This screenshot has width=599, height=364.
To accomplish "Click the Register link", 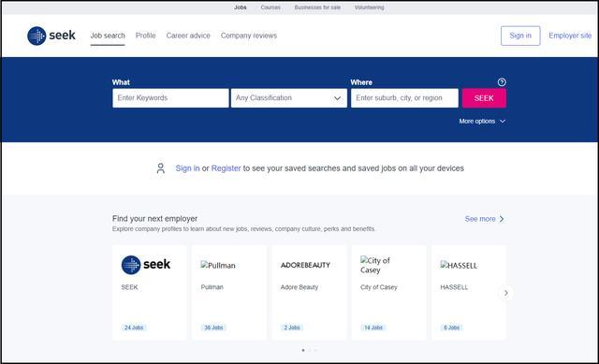I will click(226, 168).
